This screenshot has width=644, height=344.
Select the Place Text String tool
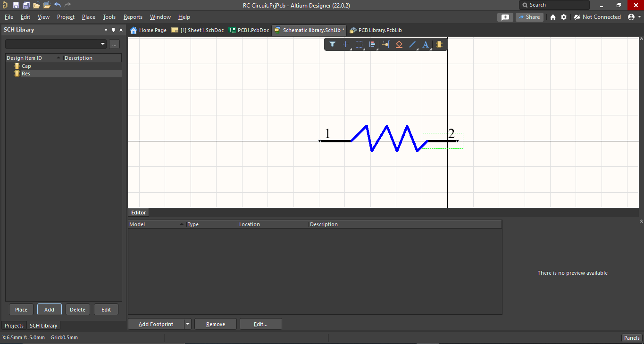pyautogui.click(x=426, y=44)
